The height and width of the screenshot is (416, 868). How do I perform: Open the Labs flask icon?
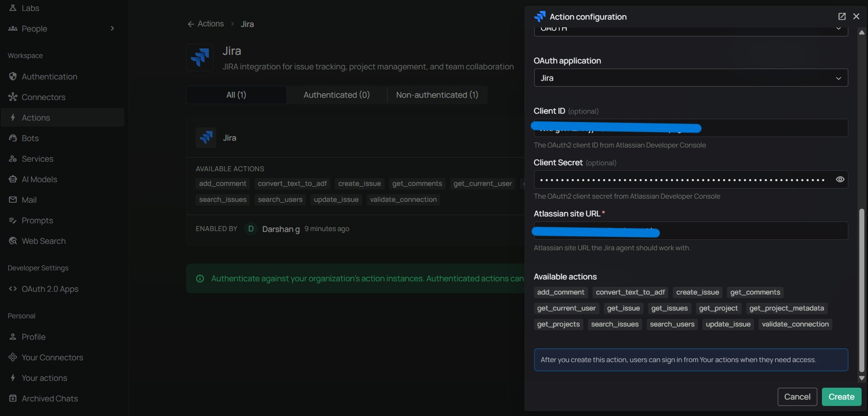13,8
